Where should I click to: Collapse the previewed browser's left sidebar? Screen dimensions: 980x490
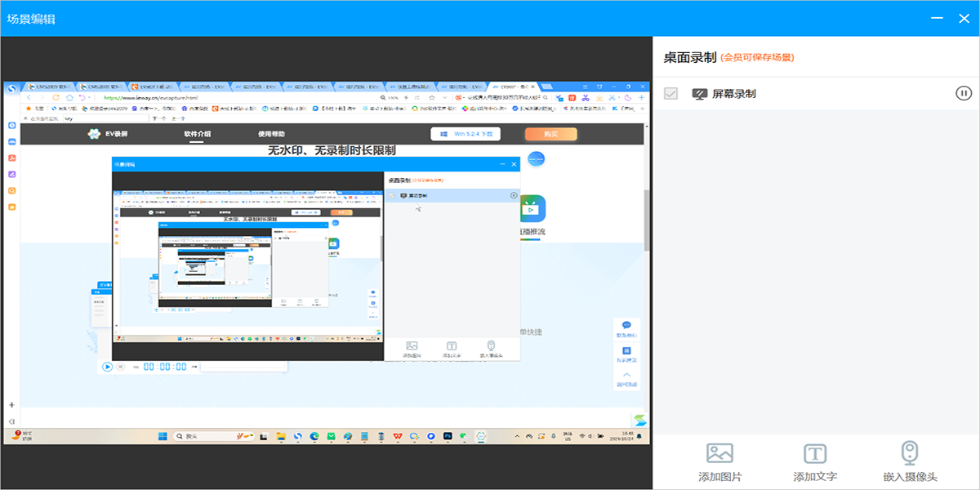tap(12, 421)
